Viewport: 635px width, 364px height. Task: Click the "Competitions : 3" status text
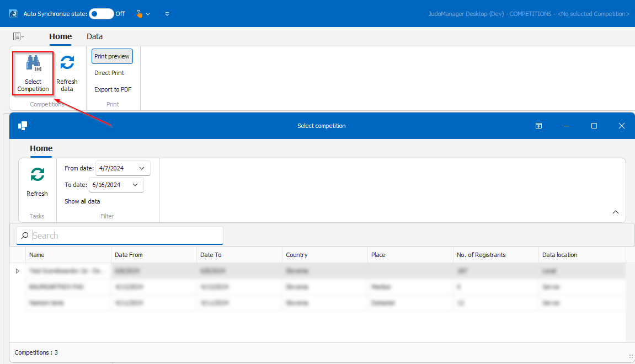(x=36, y=352)
